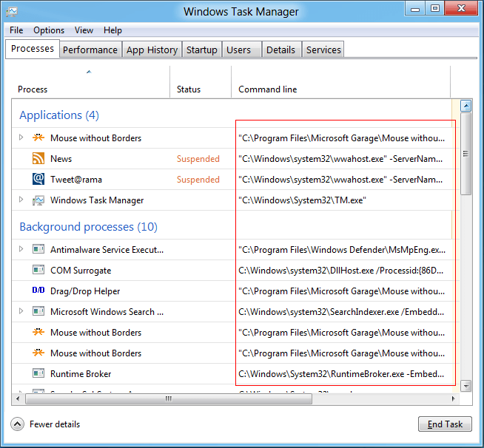The width and height of the screenshot is (484, 448).
Task: Click the COM Surrogate process icon
Action: coord(38,270)
